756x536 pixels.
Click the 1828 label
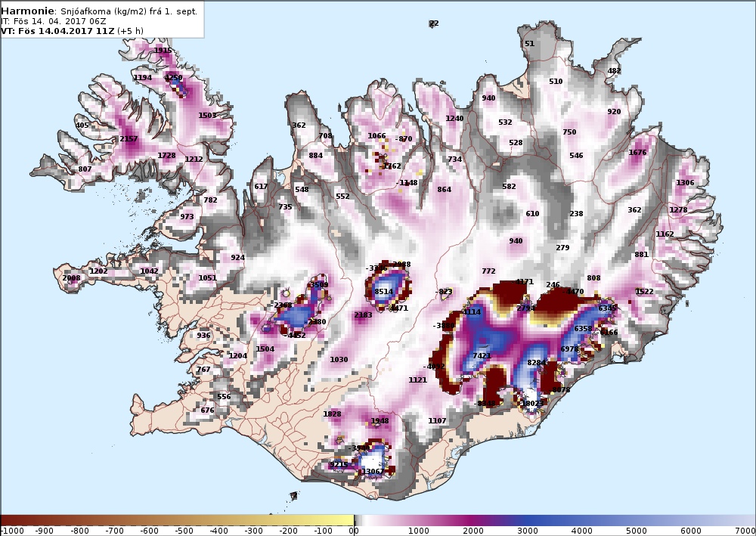332,414
